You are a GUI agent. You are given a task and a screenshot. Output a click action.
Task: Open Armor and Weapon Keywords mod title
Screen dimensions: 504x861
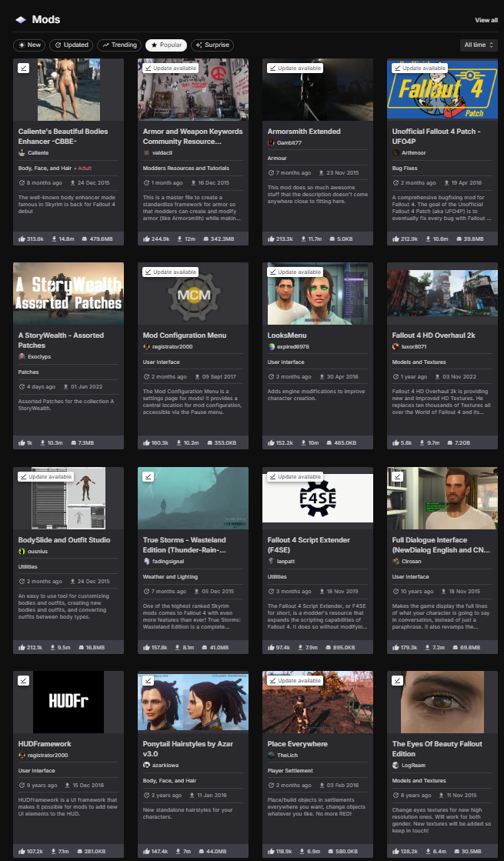click(192, 136)
